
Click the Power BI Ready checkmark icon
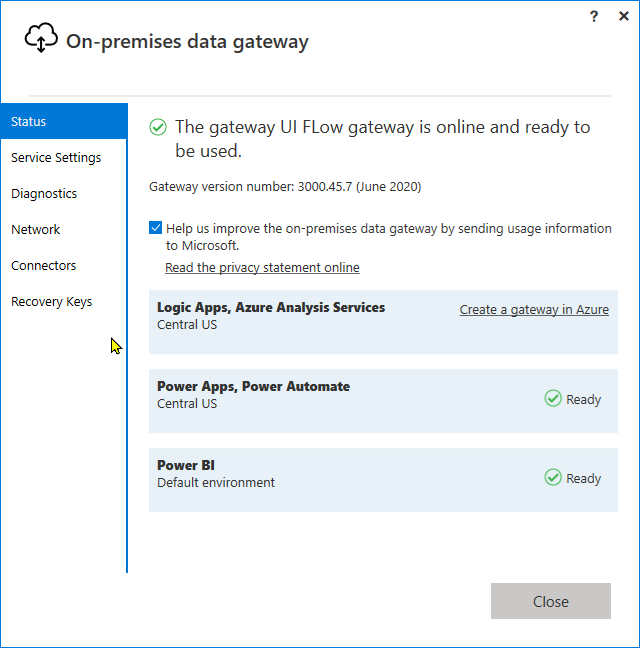coord(553,477)
